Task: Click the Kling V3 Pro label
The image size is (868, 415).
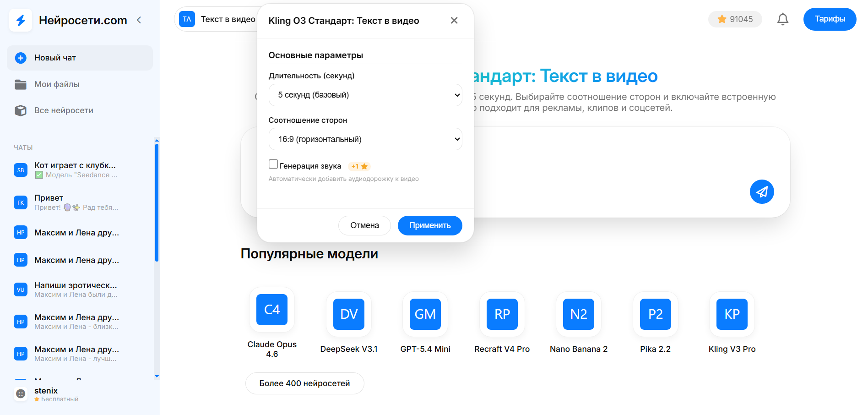Action: (x=732, y=349)
